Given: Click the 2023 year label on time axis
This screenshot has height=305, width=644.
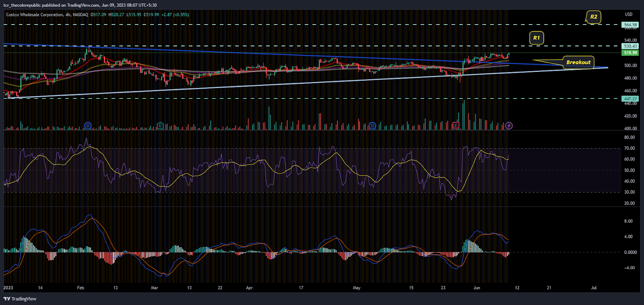Looking at the screenshot, I should [8, 288].
